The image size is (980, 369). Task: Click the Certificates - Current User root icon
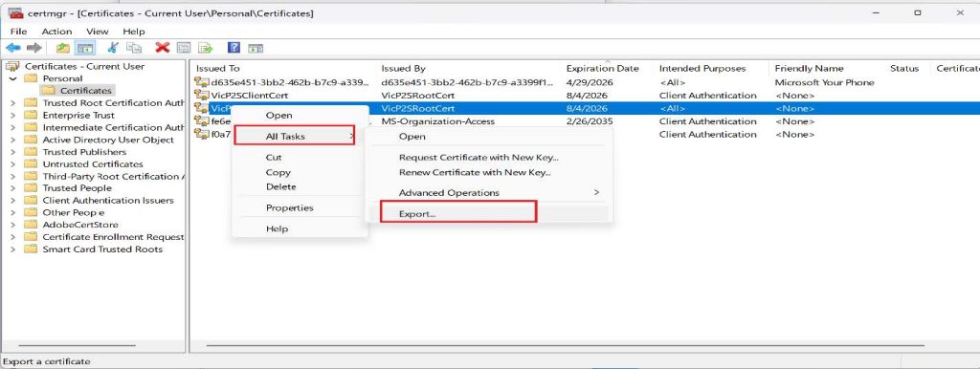pos(12,66)
